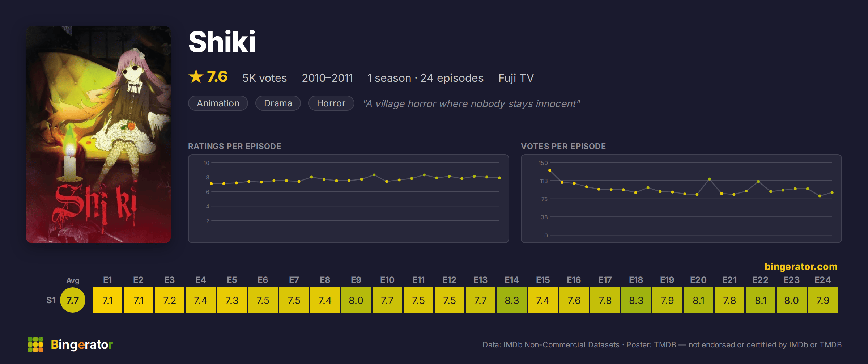Select the E1 rating cell 7.1
The height and width of the screenshot is (364, 868).
(107, 300)
